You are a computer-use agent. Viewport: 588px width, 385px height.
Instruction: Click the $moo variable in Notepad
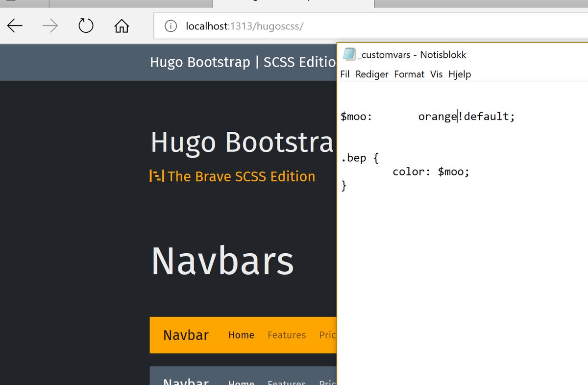pyautogui.click(x=356, y=117)
